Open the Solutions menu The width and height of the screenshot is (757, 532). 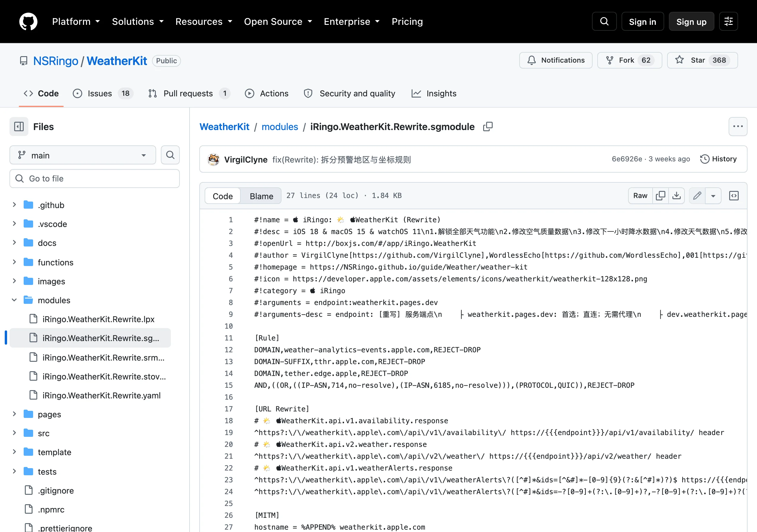[138, 22]
